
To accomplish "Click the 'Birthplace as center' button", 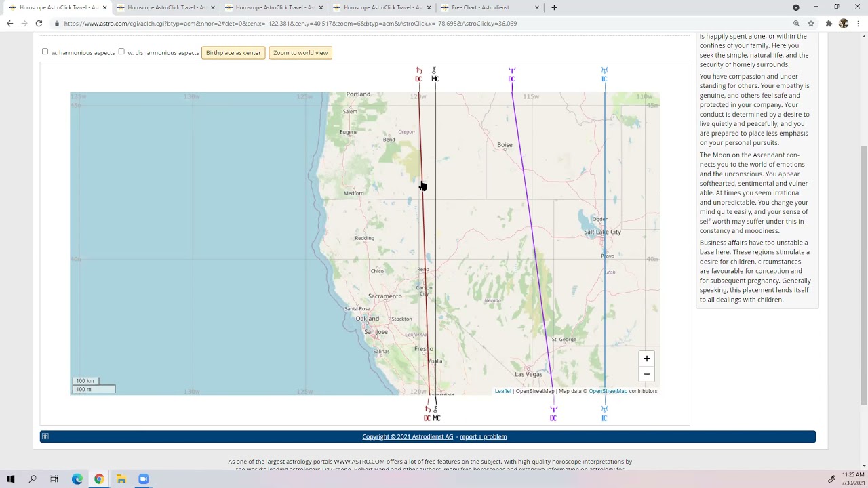I will (233, 52).
